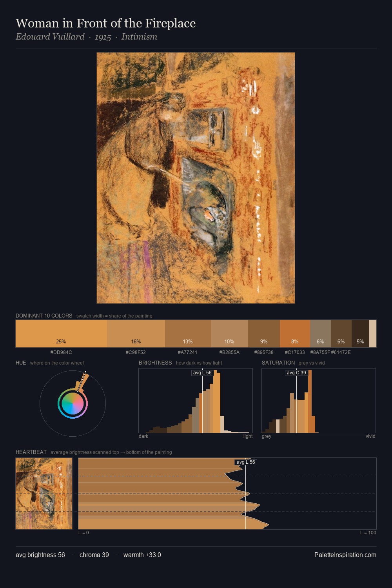Click the footer stat 'warmth +33.0'
The image size is (392, 588).
pos(142,555)
